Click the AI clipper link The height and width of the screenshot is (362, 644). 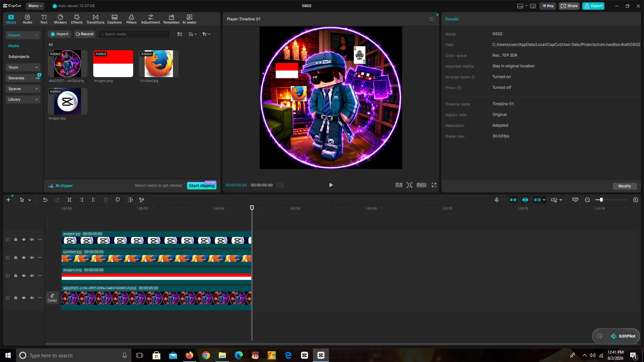pyautogui.click(x=61, y=186)
